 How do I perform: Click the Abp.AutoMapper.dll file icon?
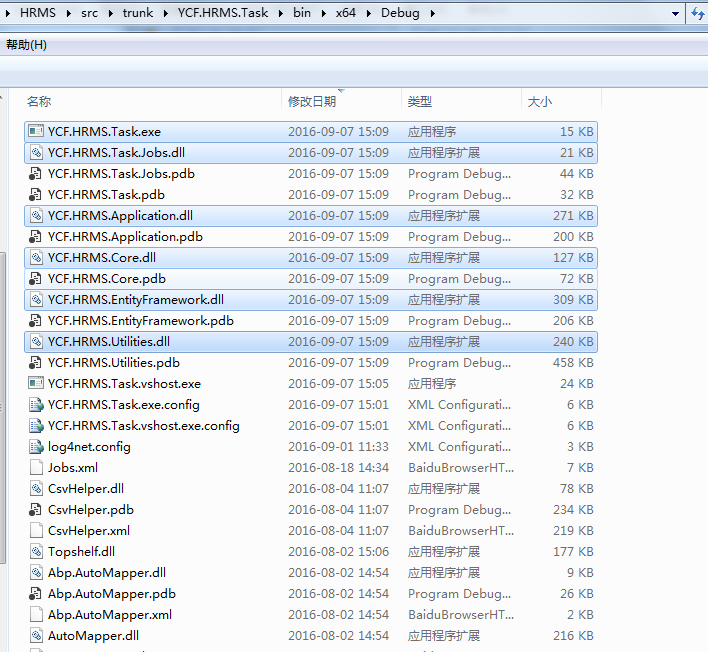tap(36, 573)
